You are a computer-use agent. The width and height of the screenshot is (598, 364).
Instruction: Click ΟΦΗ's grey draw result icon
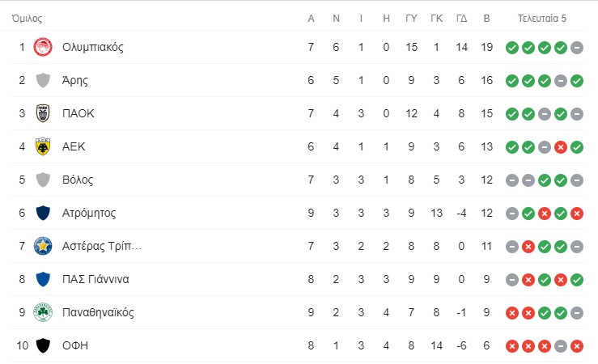(560, 346)
